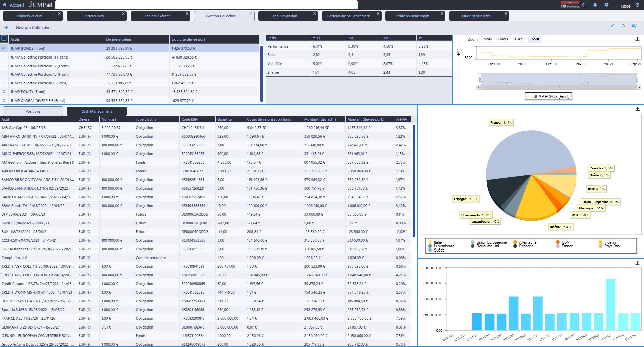Open the multi-gear configuration icon

(634, 26)
